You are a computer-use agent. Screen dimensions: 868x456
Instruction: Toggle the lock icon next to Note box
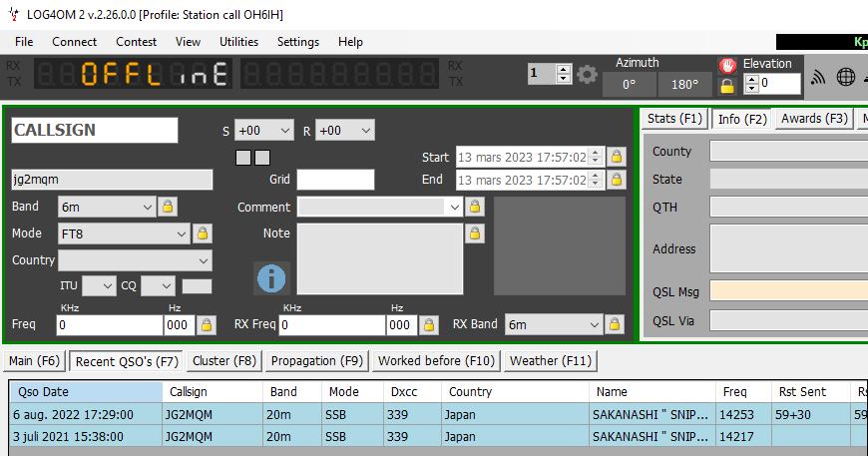tap(475, 233)
